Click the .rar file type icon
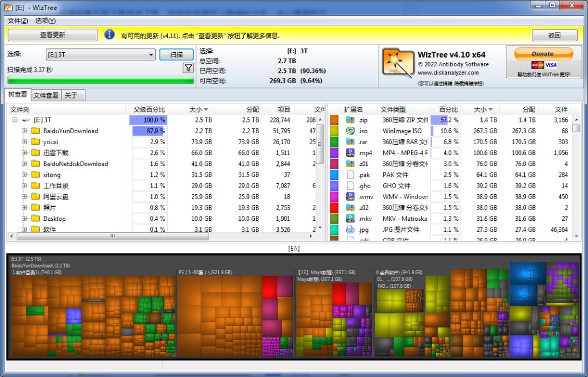The image size is (588, 377). click(x=350, y=141)
